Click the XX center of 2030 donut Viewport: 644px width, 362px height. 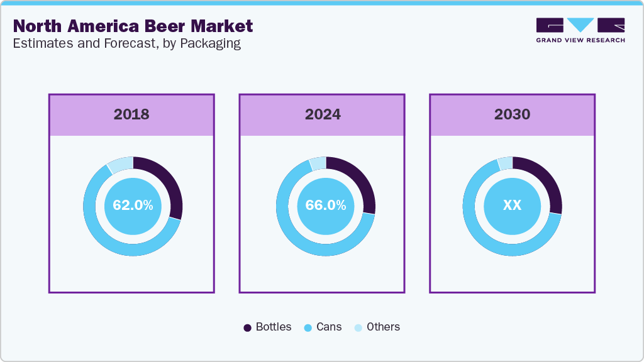512,206
